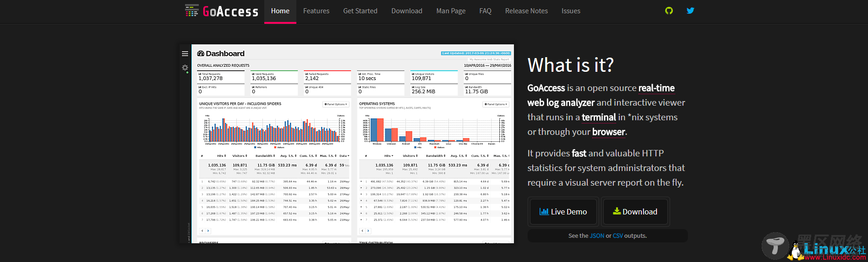Image resolution: width=868 pixels, height=262 pixels.
Task: Click the Failed Requests value 2,142
Action: (312, 79)
